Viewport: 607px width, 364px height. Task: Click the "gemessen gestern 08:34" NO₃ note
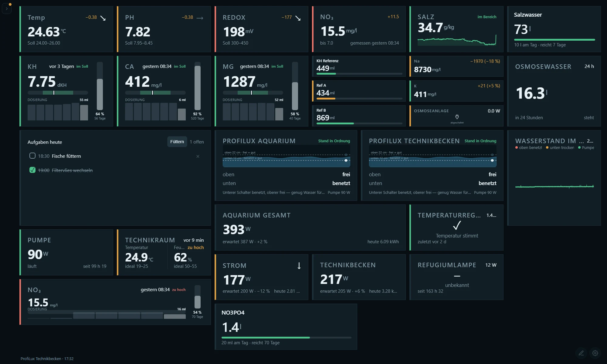[x=375, y=43]
